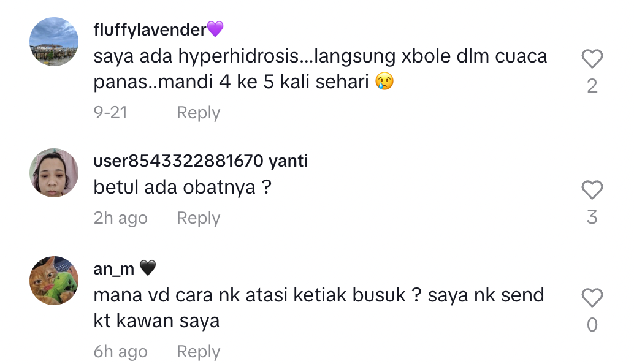Open fluffylavender's profile picture

click(54, 42)
